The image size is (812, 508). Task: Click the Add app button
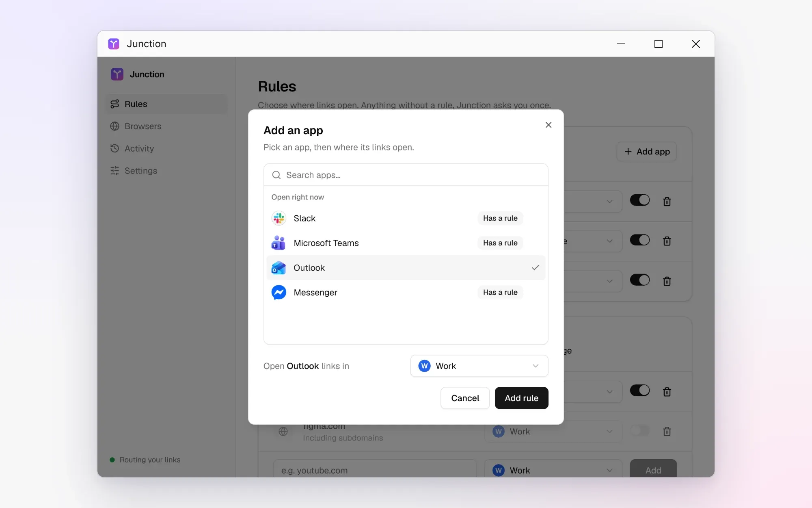coord(647,152)
